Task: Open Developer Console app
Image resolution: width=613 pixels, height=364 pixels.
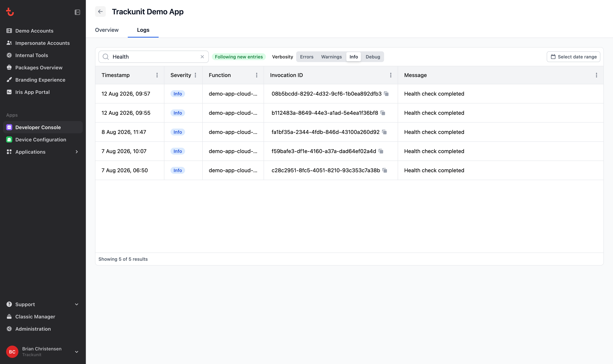Action: tap(43, 127)
